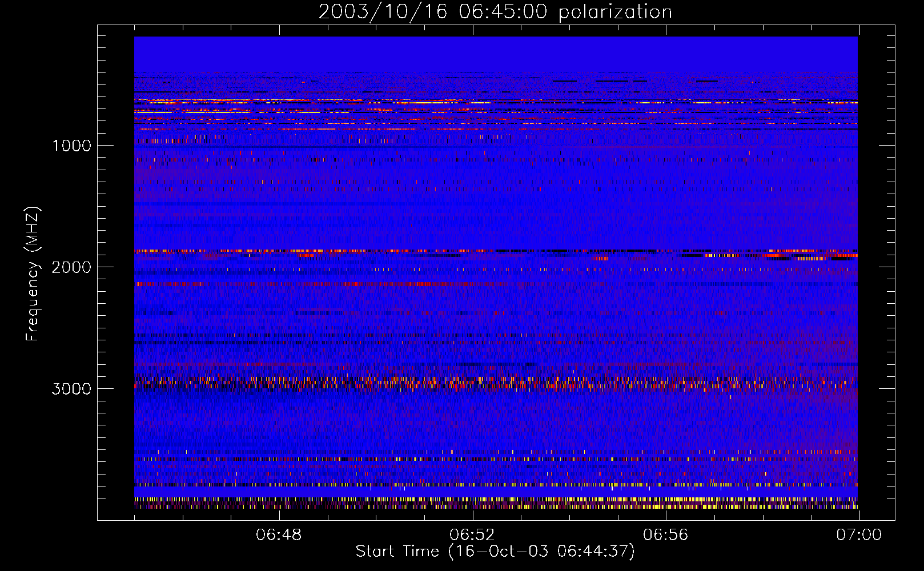Click the "3000" frequency tick label
Viewport: 924px width, 571px height.
click(x=71, y=389)
